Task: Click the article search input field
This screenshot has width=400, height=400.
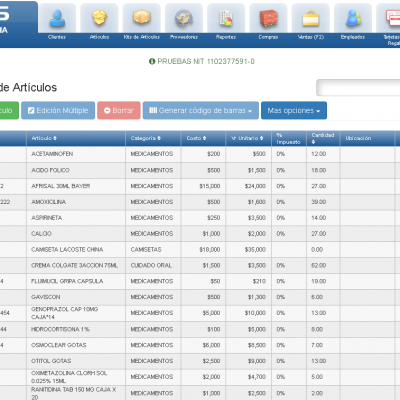Action: [358, 88]
